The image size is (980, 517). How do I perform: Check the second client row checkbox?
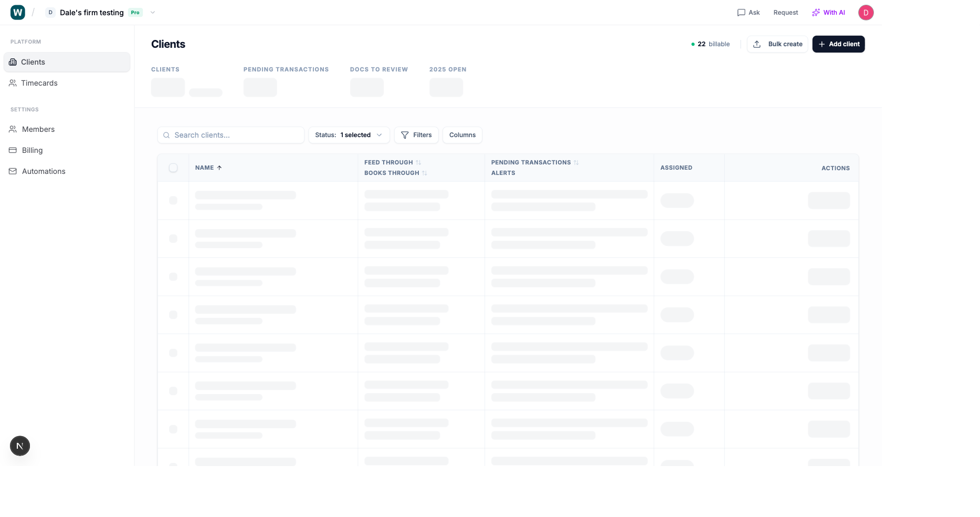[x=173, y=238]
